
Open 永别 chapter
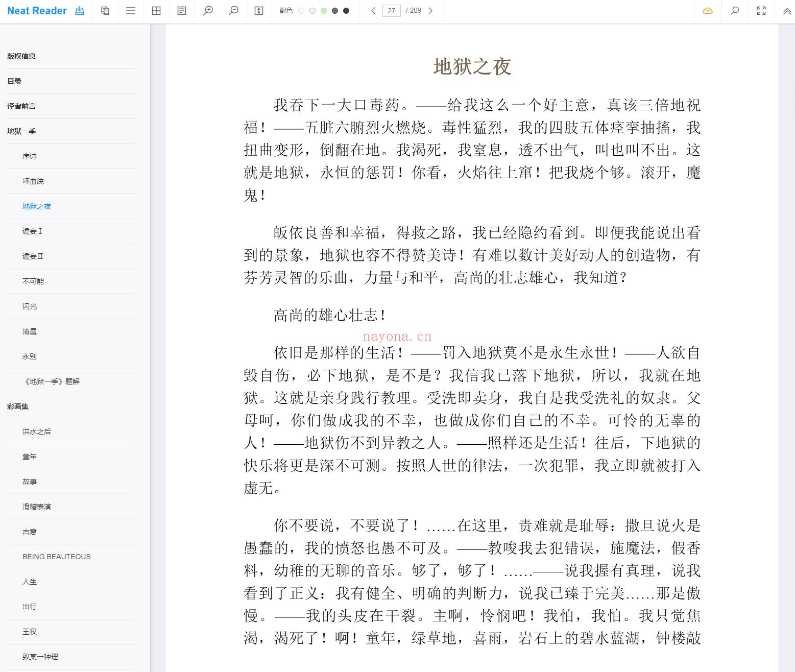click(30, 356)
